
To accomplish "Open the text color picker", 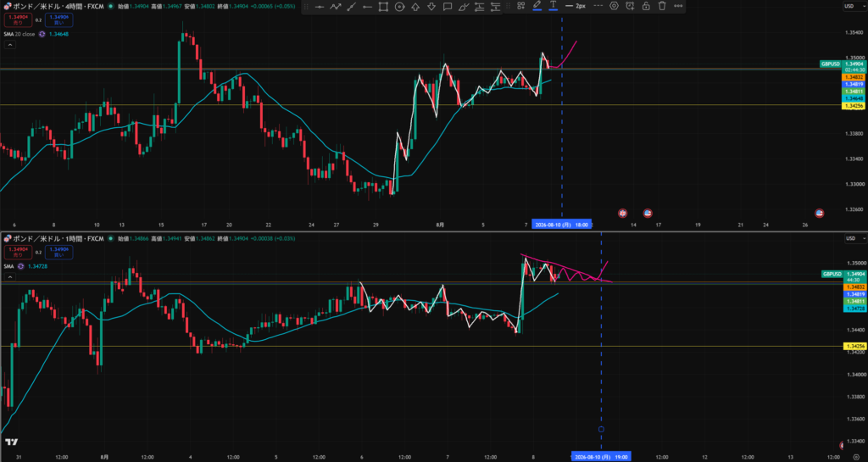I will pyautogui.click(x=553, y=6).
